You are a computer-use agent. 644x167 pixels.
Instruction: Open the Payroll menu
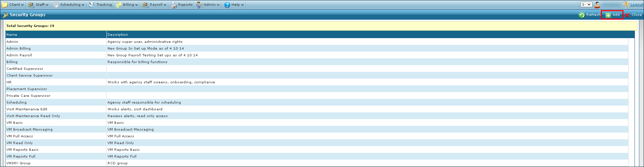[x=154, y=5]
